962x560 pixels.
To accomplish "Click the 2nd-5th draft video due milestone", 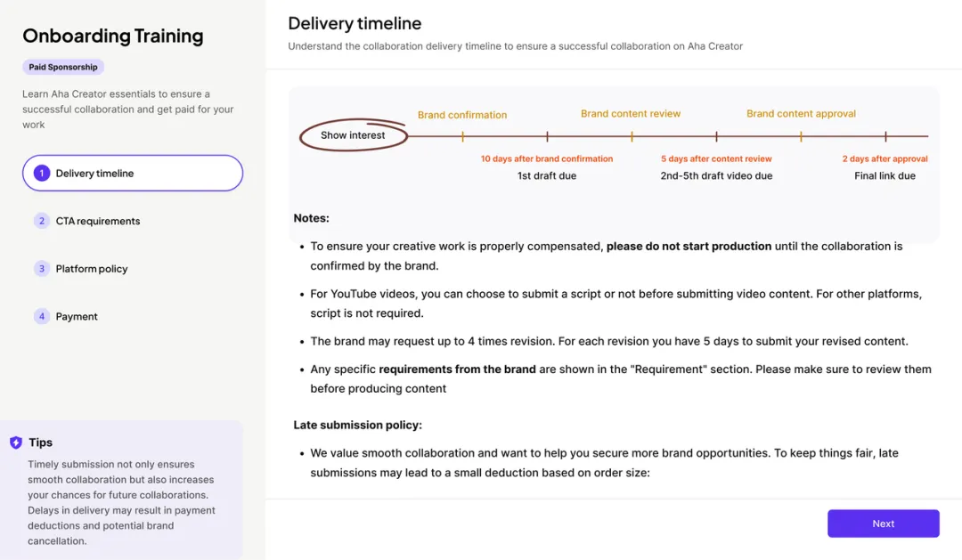I will pyautogui.click(x=716, y=176).
